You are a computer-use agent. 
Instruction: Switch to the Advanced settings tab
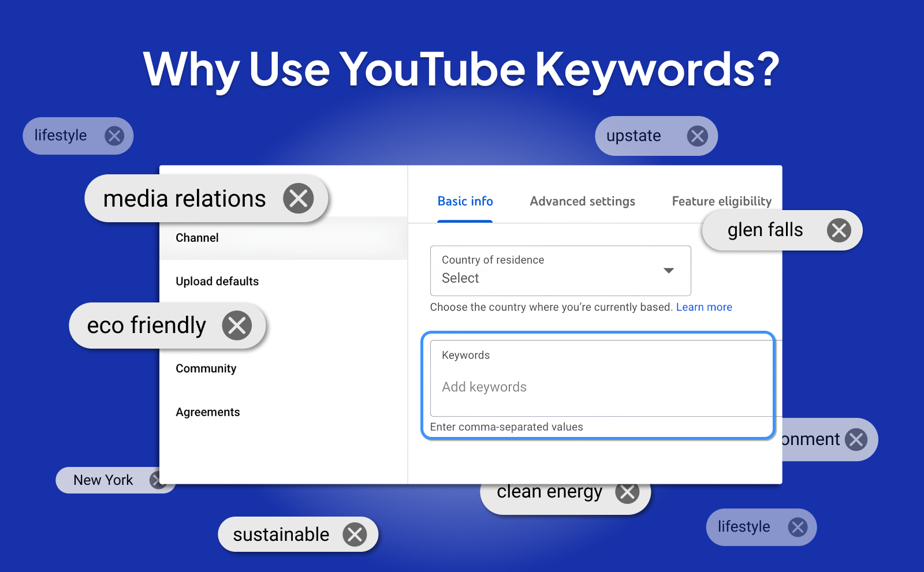click(583, 201)
